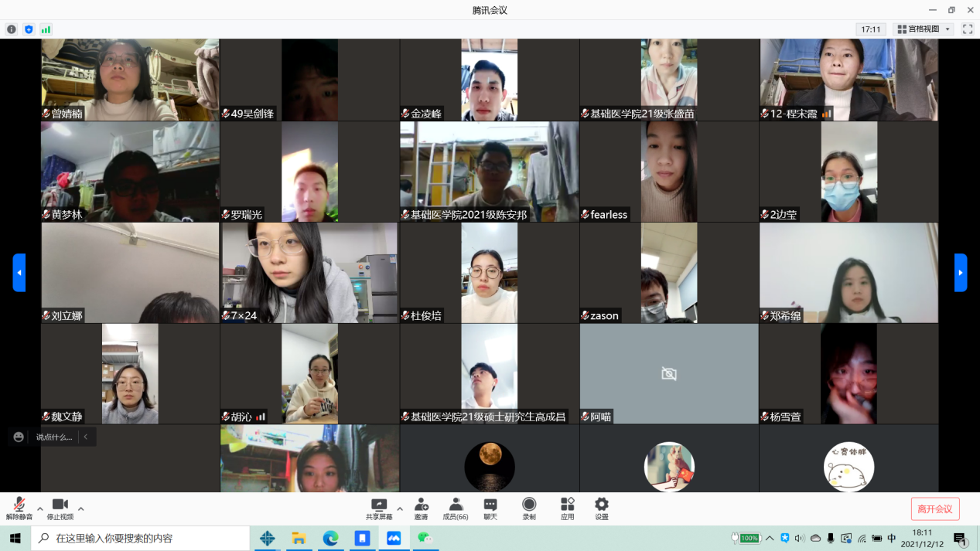Open the 应用 apps panel
Viewport: 980px width, 551px height.
tap(567, 508)
